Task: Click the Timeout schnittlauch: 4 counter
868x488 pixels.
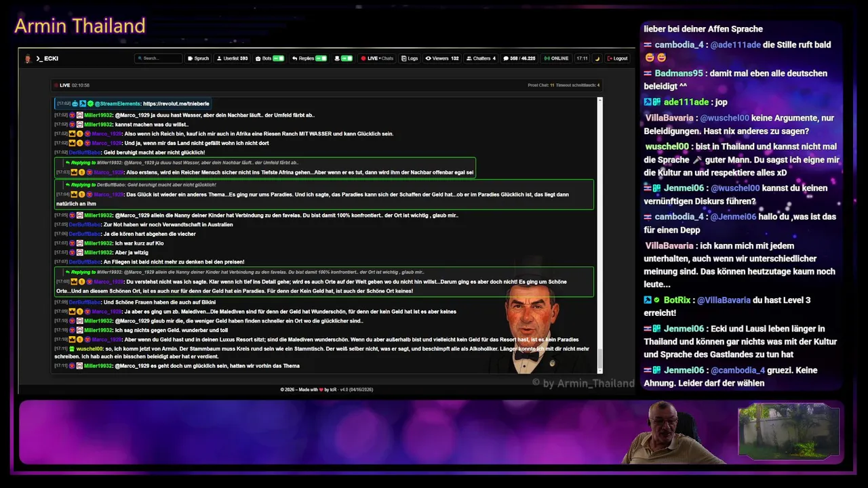Action: pyautogui.click(x=578, y=85)
